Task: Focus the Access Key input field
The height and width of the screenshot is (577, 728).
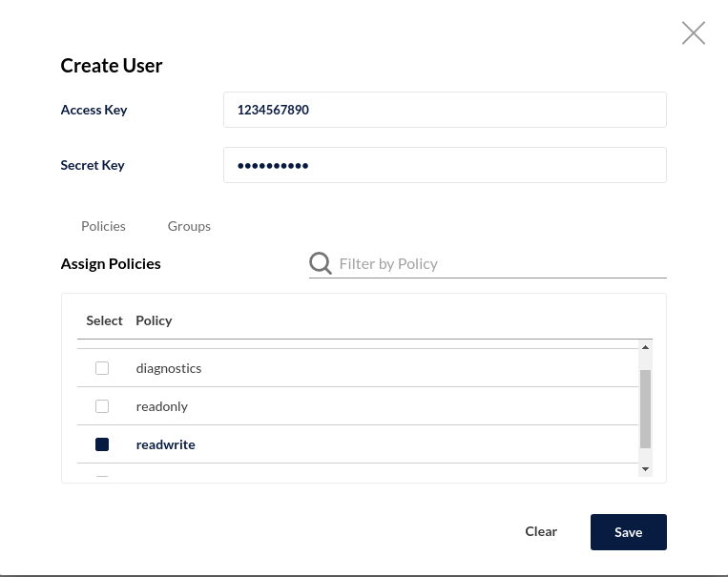Action: pos(445,110)
